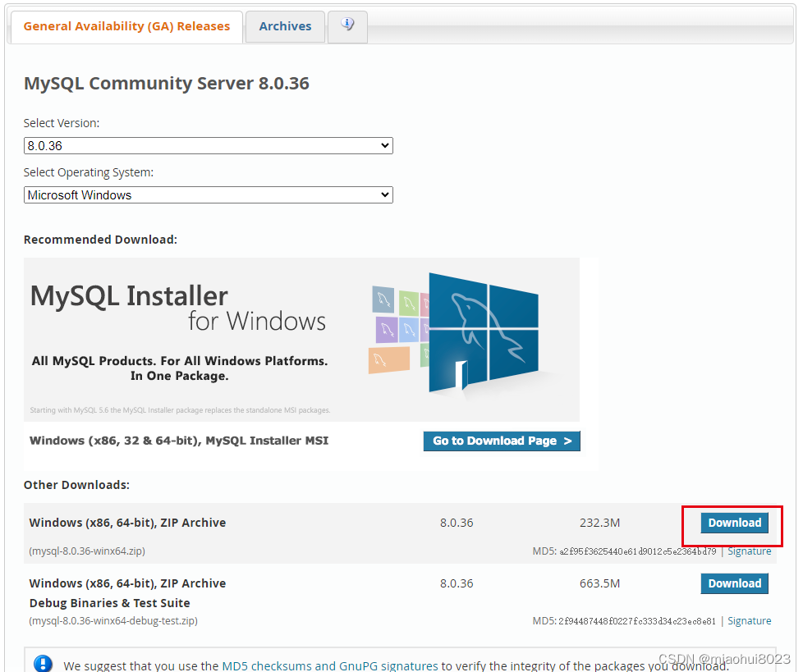Screen dimensions: 803x672
Task: Switch to General Availability (GA) Releases tab
Action: point(126,26)
